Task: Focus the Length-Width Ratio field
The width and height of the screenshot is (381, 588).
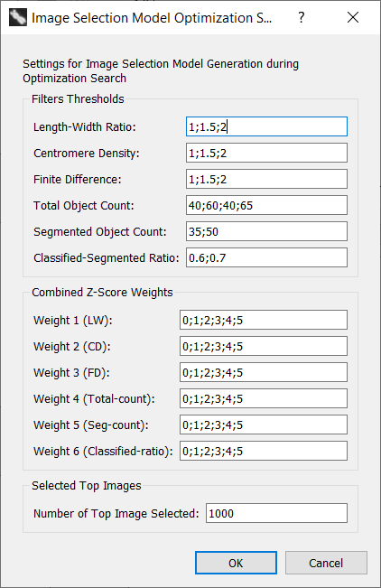Action: [x=266, y=126]
